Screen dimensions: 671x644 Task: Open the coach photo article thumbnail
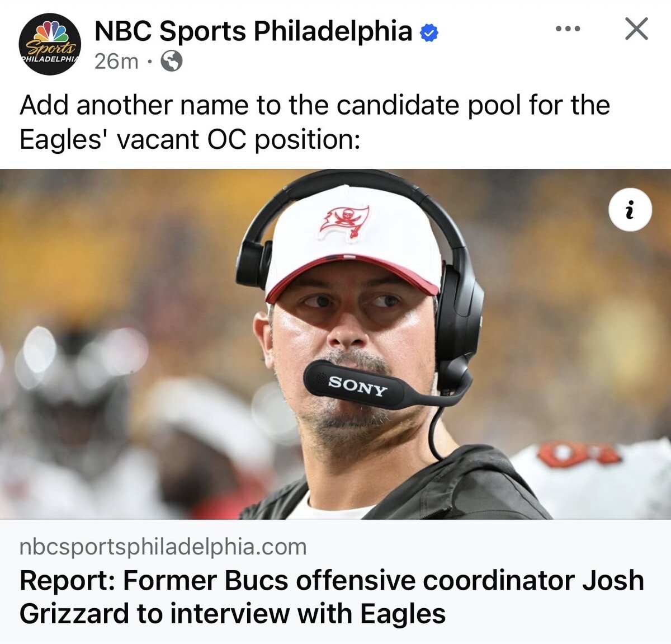(335, 344)
